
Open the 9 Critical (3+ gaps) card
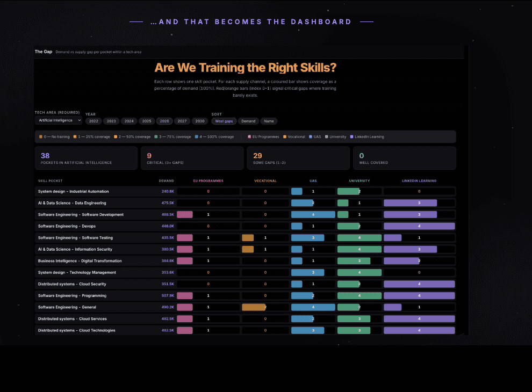[x=192, y=158]
